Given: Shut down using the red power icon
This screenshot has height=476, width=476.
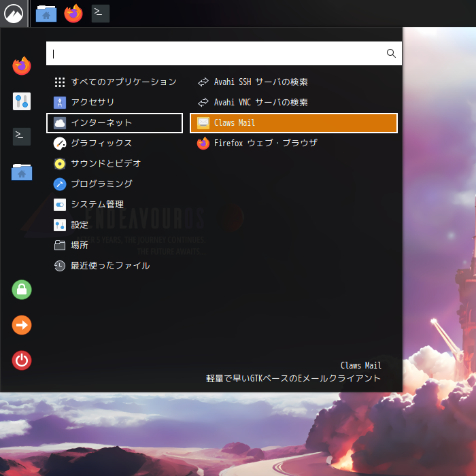Looking at the screenshot, I should [x=22, y=360].
